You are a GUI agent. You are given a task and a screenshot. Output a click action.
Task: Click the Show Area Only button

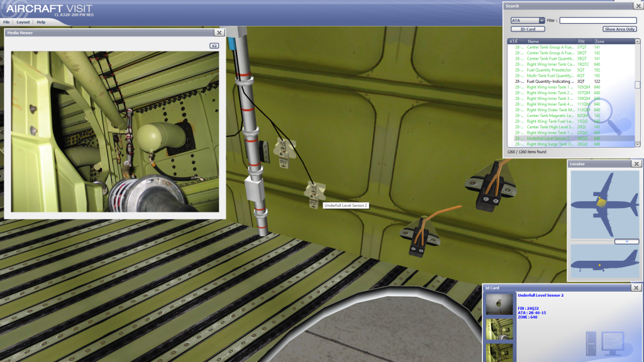619,29
